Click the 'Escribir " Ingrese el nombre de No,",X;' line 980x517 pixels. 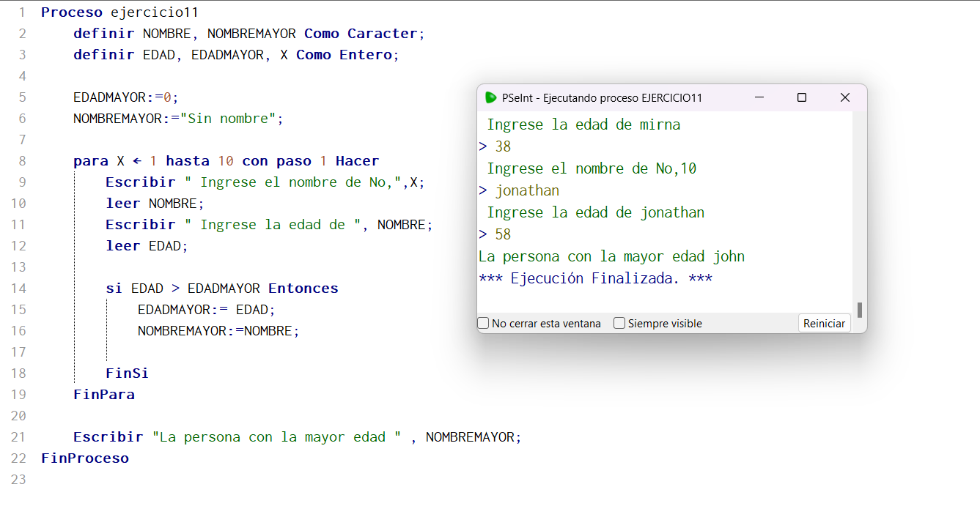click(x=265, y=182)
